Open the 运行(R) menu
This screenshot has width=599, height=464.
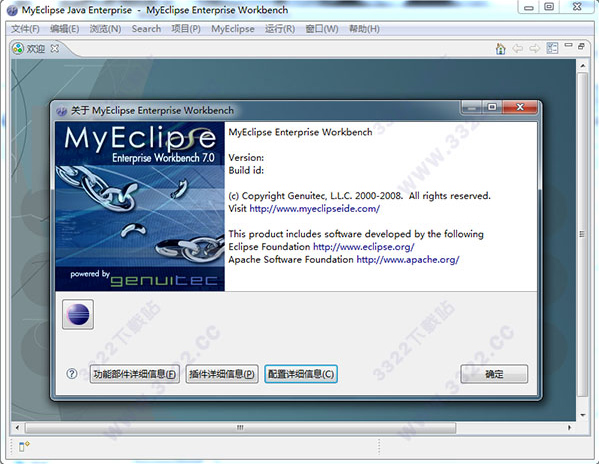pyautogui.click(x=280, y=29)
